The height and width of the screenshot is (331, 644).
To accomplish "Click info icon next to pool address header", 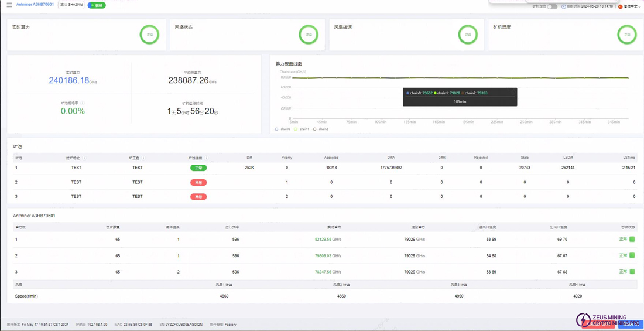I will [x=84, y=158].
